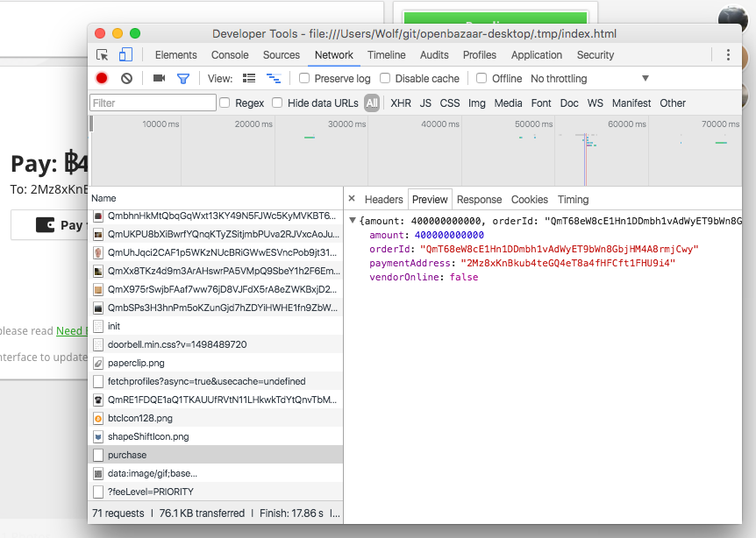Click the init request document icon
This screenshot has width=756, height=538.
[x=98, y=327]
